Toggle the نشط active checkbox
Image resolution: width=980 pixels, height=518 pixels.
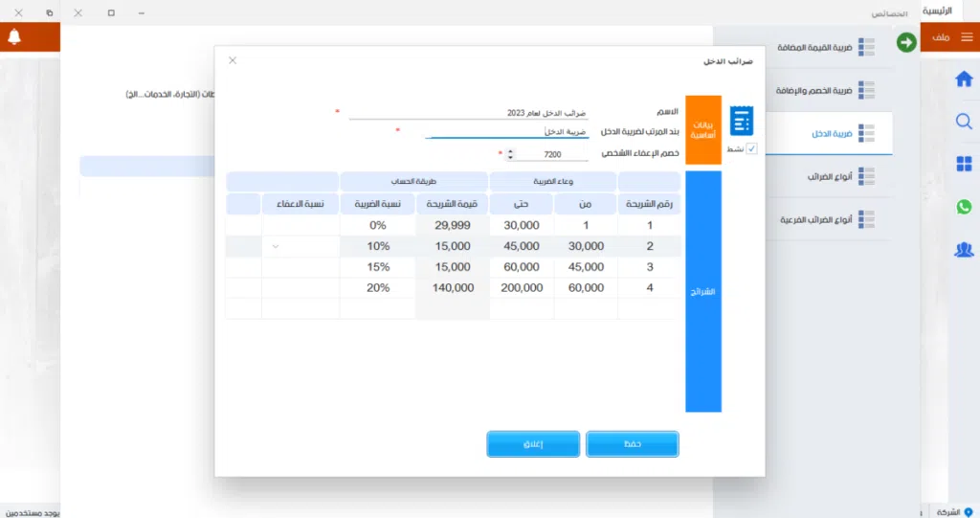751,148
